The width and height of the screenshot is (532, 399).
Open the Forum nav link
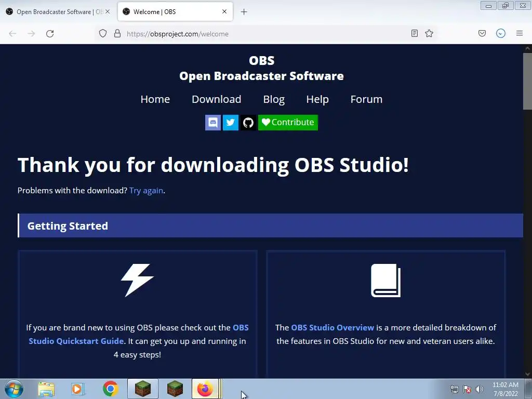(366, 99)
